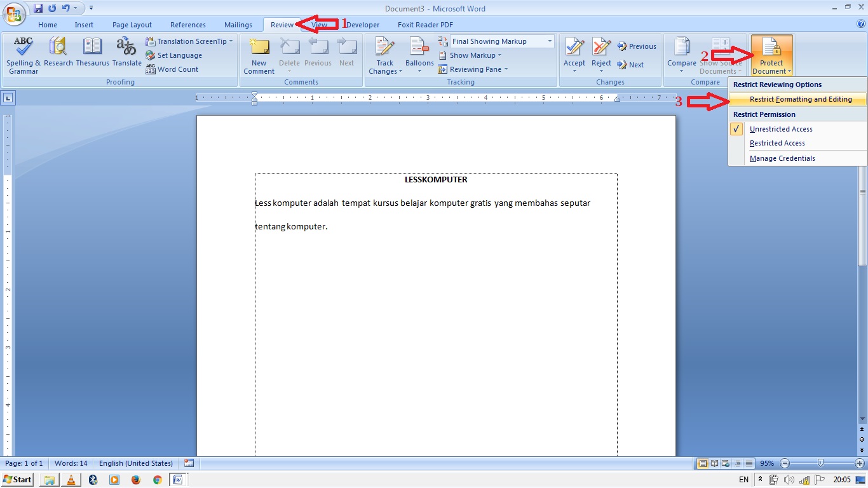Click the tab selector on the ruler
Screen dimensions: 868x488
tap(8, 98)
